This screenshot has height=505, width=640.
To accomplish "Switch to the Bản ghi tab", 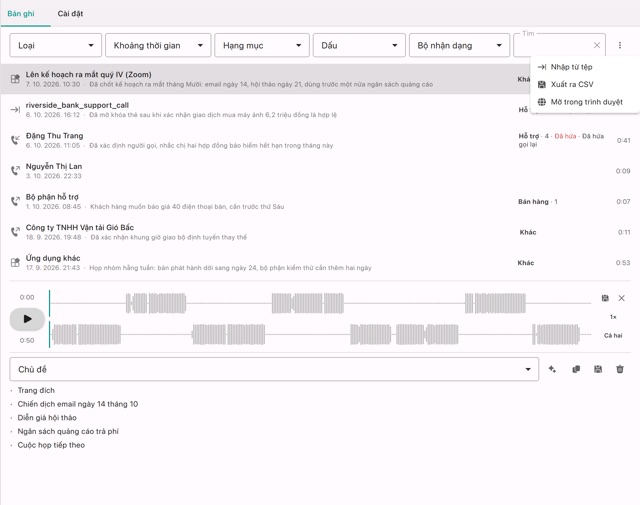I will click(x=21, y=13).
